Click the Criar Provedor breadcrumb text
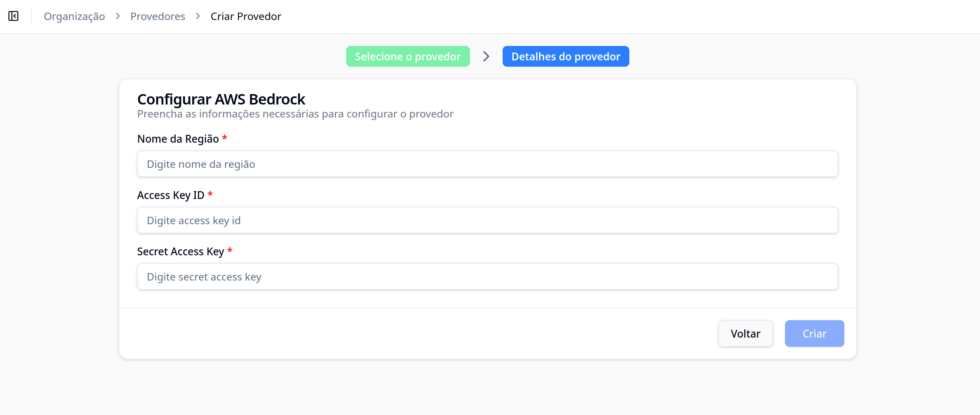The image size is (980, 415). pos(246,16)
